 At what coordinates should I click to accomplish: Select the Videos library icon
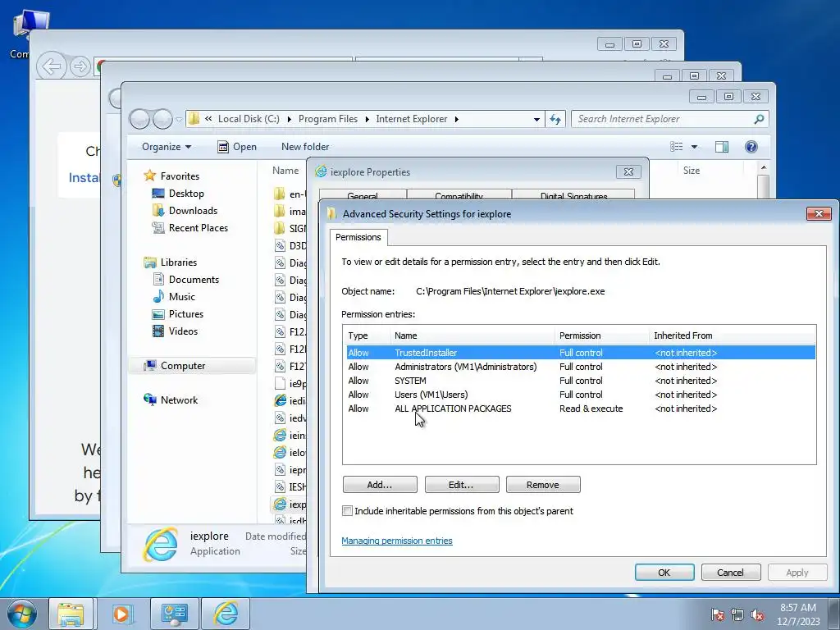click(158, 331)
